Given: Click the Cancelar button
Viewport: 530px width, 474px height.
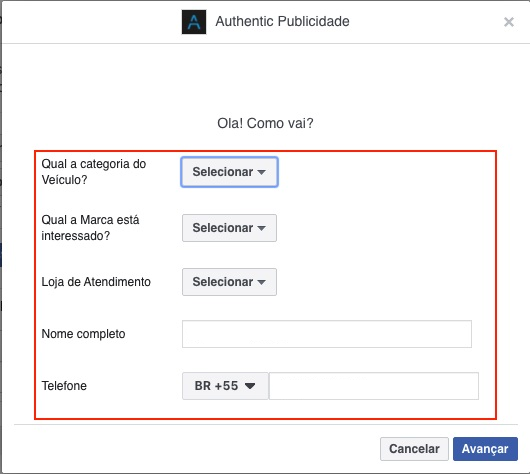Looking at the screenshot, I should click(x=414, y=449).
